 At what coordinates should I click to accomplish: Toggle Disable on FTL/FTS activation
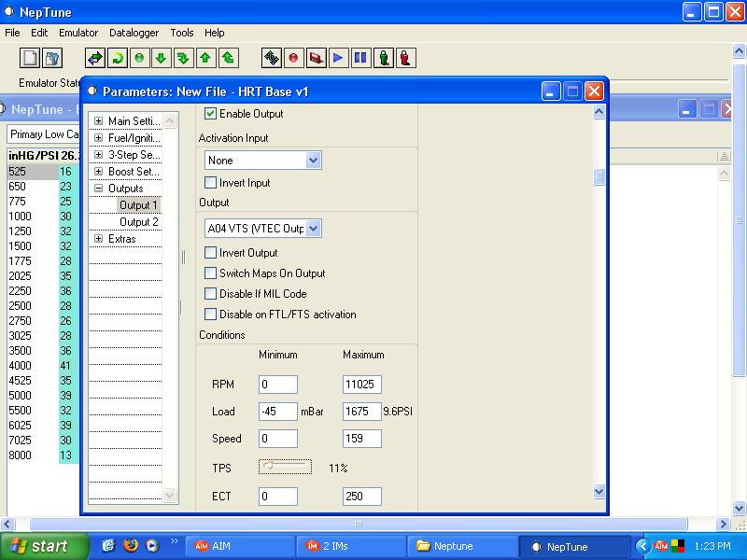210,314
